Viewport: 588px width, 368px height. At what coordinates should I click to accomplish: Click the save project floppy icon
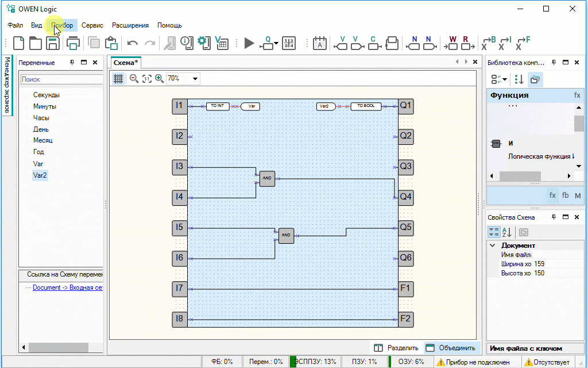[52, 43]
